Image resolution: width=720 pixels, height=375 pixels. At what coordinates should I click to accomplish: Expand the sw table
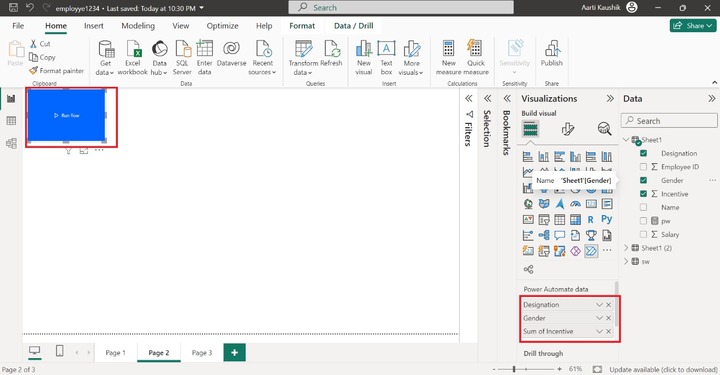click(x=626, y=261)
